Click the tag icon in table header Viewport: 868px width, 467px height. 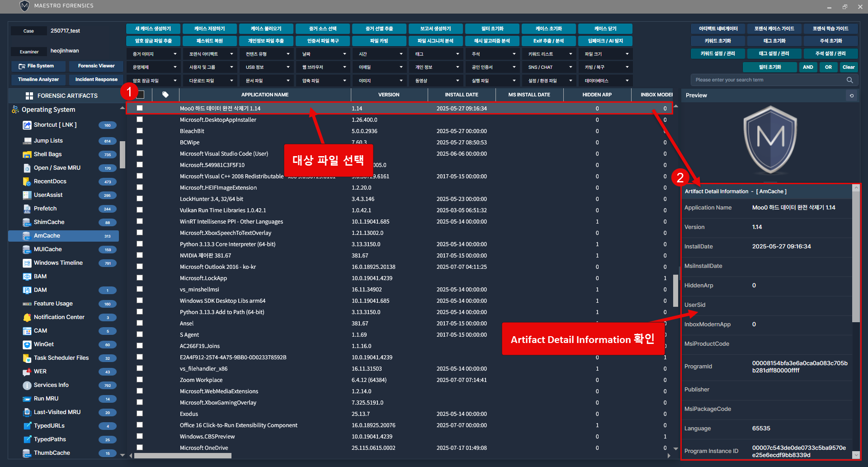pos(165,95)
